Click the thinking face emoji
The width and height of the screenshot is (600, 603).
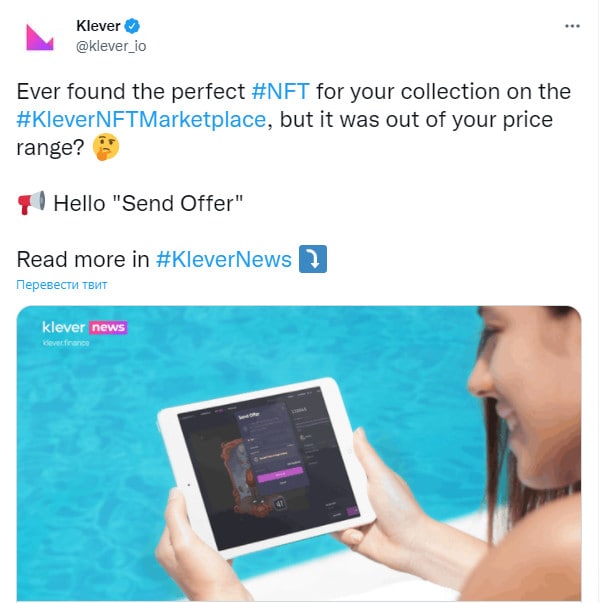[x=106, y=147]
